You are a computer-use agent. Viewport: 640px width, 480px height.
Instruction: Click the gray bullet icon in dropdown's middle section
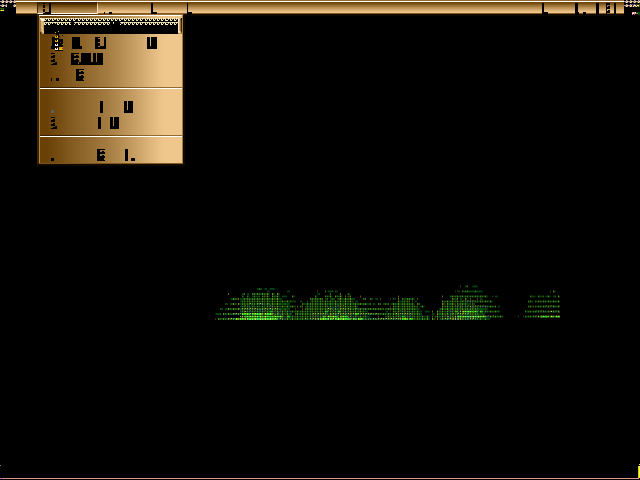[x=53, y=111]
